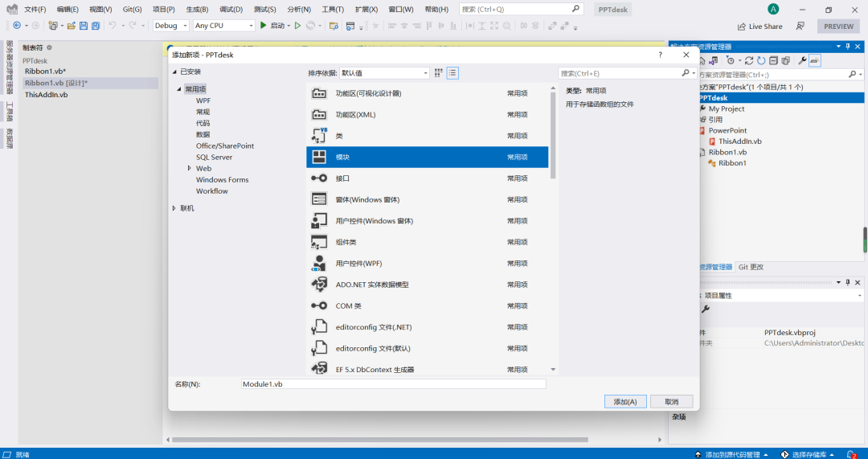This screenshot has height=459, width=868.
Task: Click the notifications bell in status bar
Action: 851,454
